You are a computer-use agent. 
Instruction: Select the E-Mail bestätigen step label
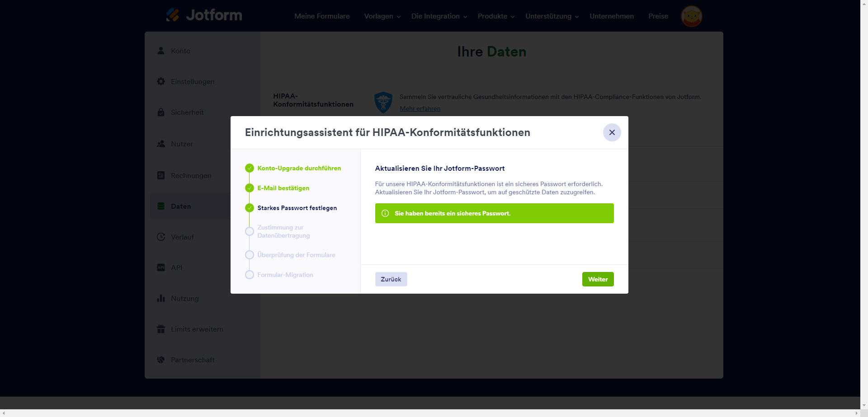pyautogui.click(x=283, y=188)
